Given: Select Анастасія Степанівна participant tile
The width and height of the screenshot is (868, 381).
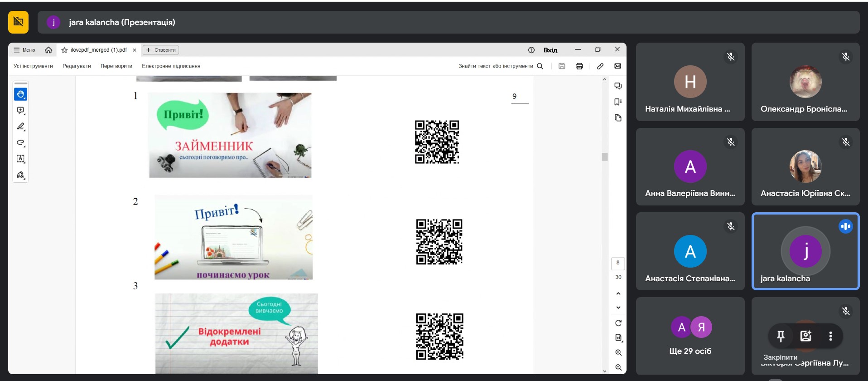Looking at the screenshot, I should [690, 251].
